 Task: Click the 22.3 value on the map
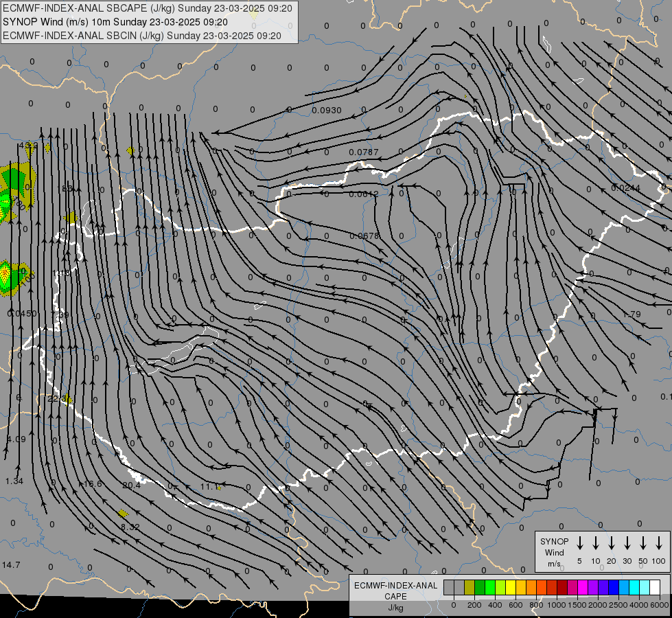click(56, 398)
